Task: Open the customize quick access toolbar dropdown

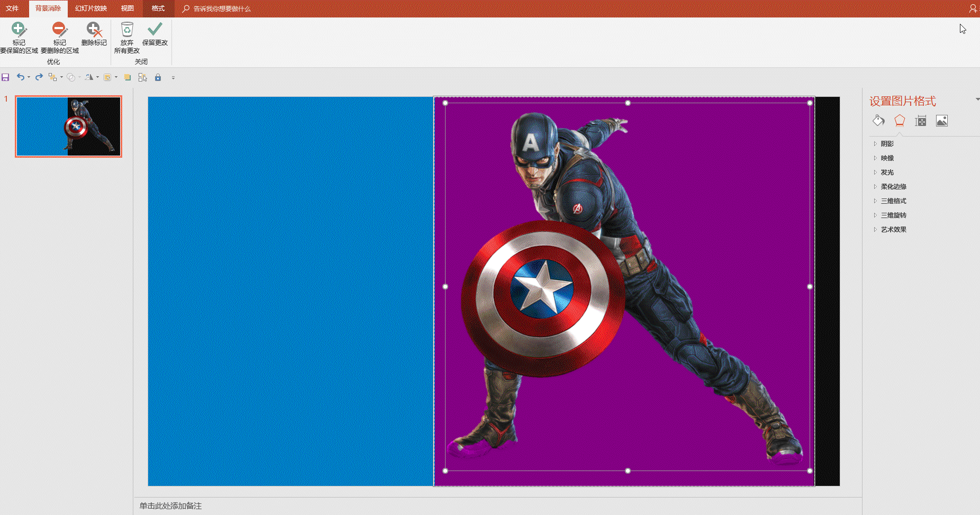Action: [x=173, y=78]
